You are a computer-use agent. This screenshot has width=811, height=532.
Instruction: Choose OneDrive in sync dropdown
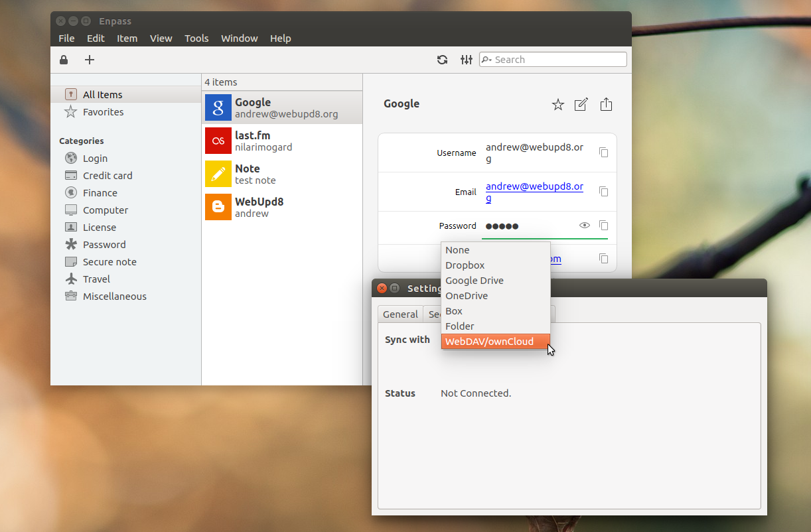pos(496,296)
